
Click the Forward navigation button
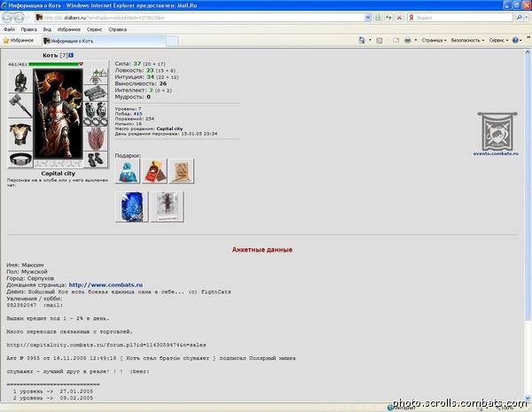[x=20, y=18]
